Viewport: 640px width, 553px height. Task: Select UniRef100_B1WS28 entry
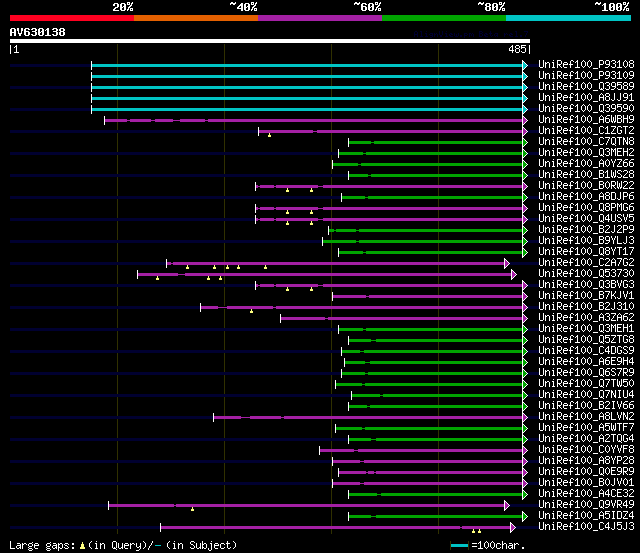(586, 175)
